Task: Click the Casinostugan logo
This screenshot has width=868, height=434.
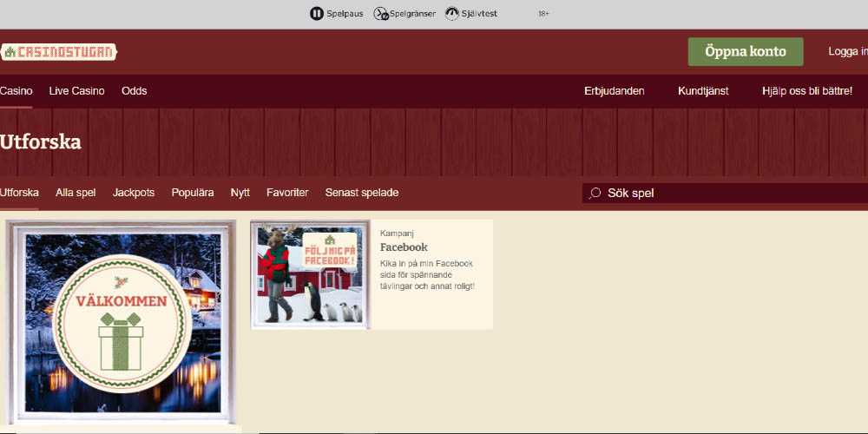Action: point(58,52)
